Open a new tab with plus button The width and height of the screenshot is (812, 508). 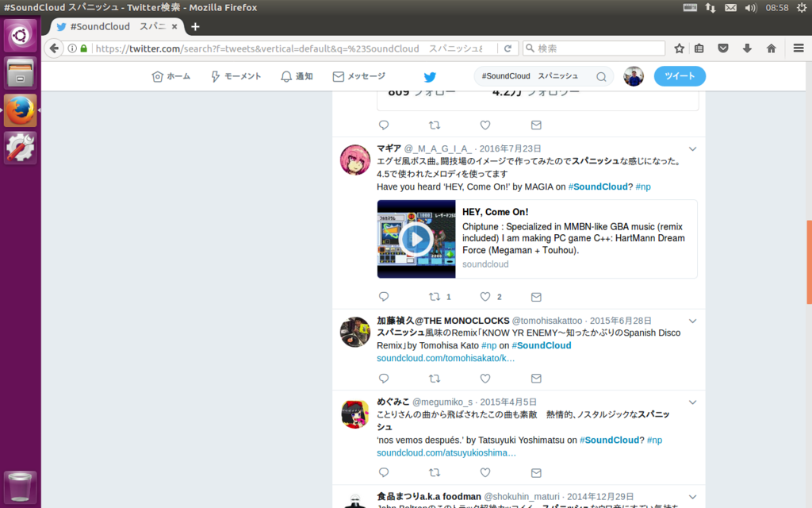[x=195, y=26]
